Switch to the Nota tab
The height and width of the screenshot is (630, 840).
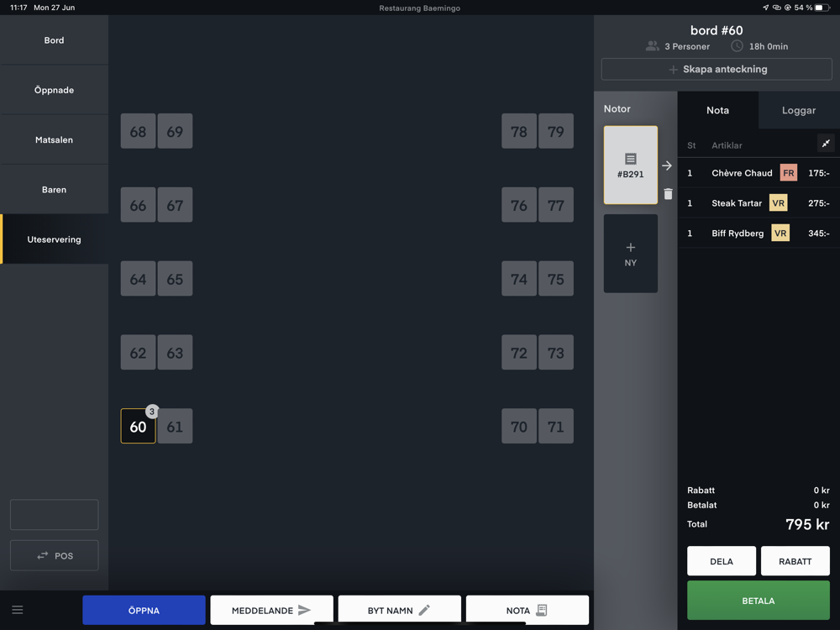tap(717, 110)
